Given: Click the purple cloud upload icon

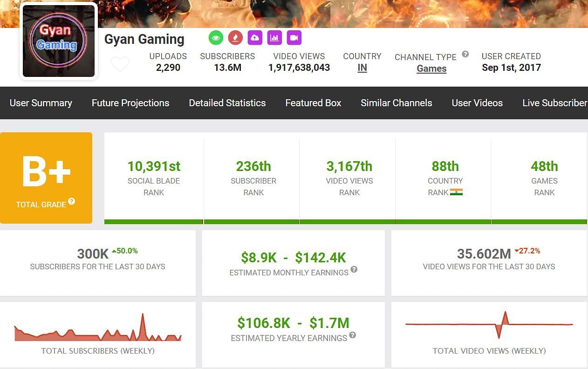Looking at the screenshot, I should [x=255, y=38].
